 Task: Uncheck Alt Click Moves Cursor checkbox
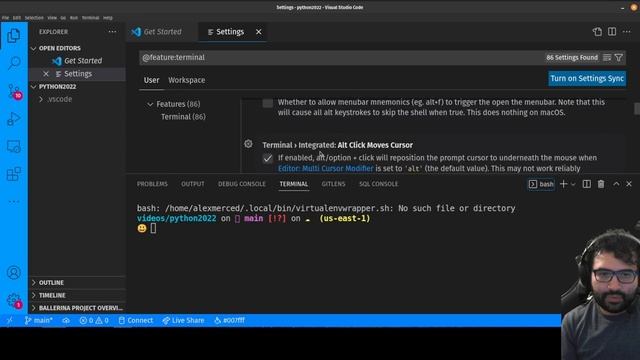(x=267, y=158)
